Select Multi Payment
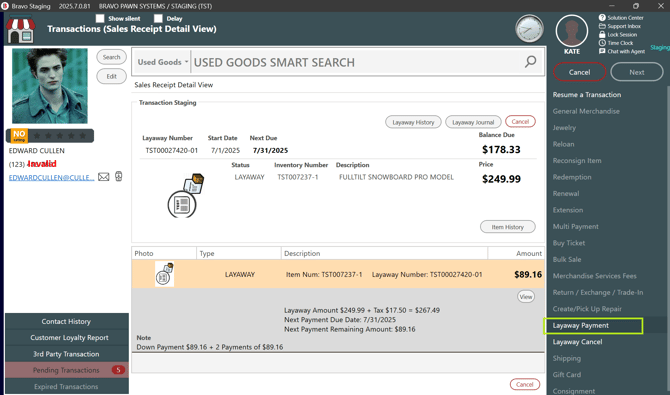670x395 pixels. pyautogui.click(x=576, y=227)
